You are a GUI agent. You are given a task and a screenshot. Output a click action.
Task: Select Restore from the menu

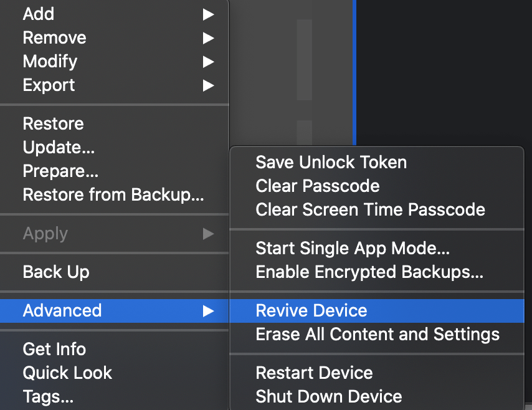53,123
